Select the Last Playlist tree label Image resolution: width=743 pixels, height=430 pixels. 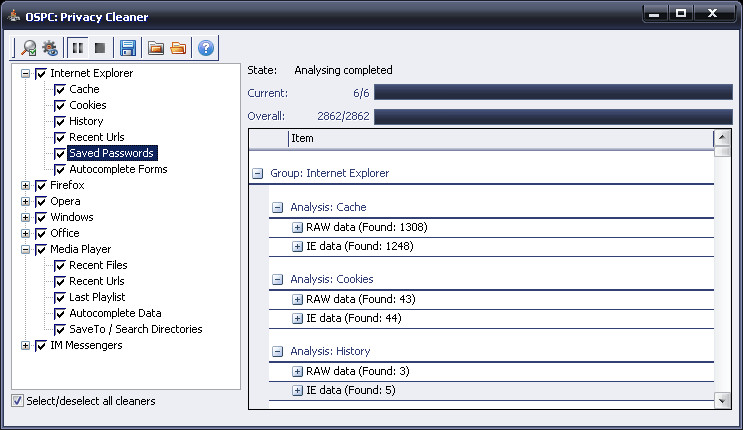click(x=97, y=297)
